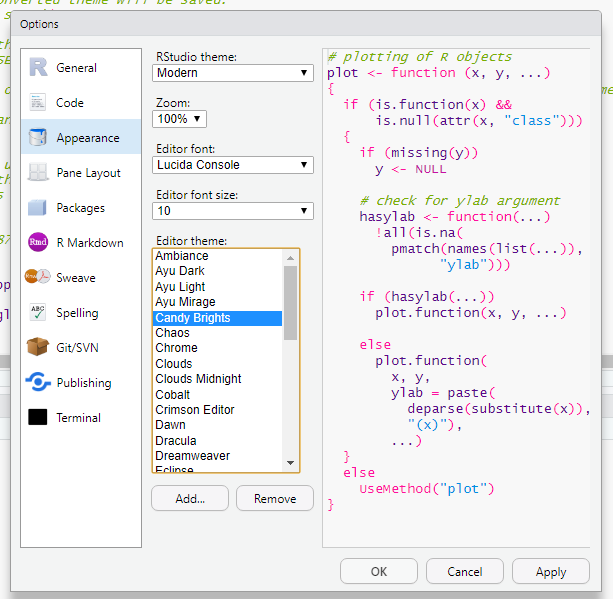Open the Spelling ABC icon
This screenshot has height=599, width=613.
click(38, 313)
